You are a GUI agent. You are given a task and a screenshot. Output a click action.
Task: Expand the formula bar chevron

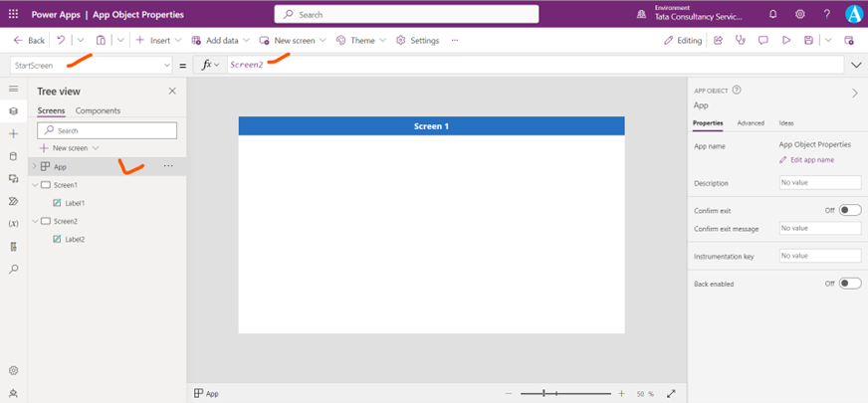857,65
